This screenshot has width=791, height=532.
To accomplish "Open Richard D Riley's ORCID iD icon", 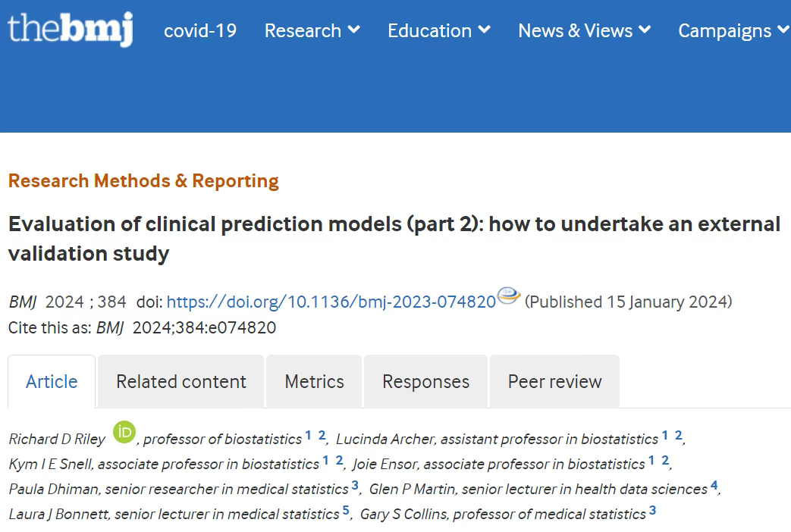I will click(124, 432).
